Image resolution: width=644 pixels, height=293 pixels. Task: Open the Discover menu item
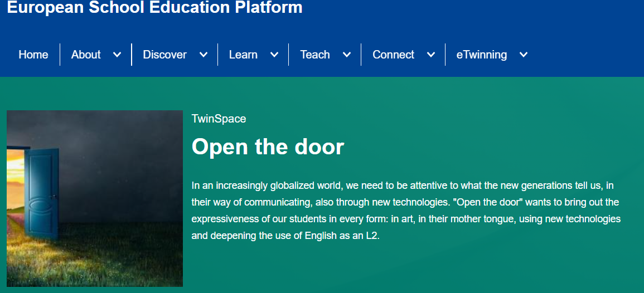tap(164, 55)
